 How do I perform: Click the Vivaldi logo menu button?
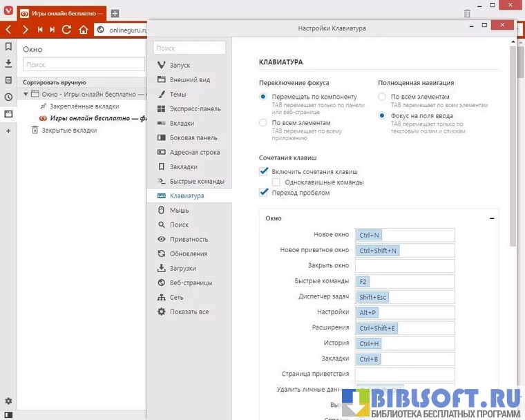point(8,13)
